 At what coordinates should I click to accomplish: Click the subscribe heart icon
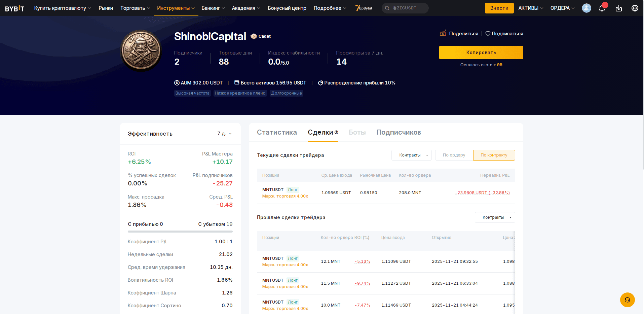[x=488, y=34]
